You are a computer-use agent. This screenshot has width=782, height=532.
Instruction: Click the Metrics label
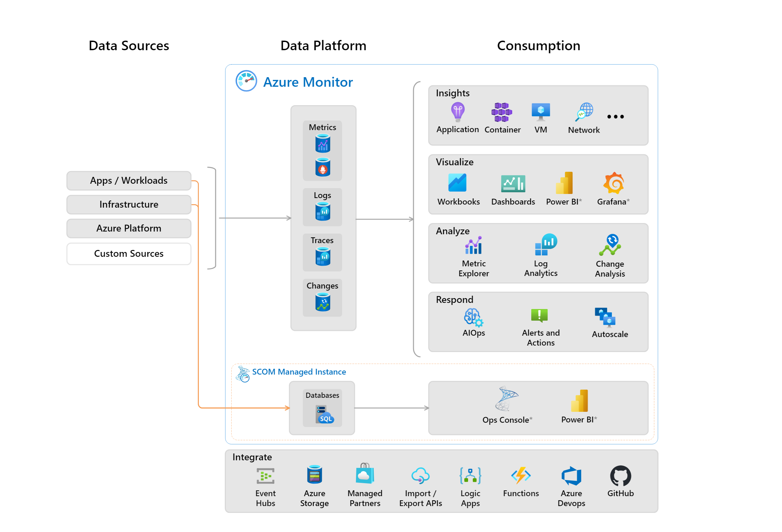(323, 127)
